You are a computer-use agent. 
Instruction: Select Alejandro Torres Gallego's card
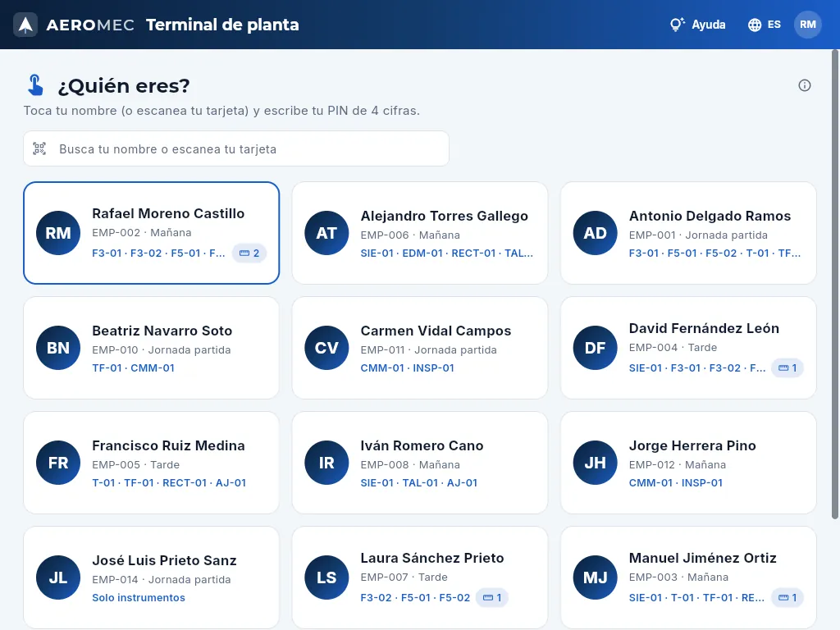(420, 233)
